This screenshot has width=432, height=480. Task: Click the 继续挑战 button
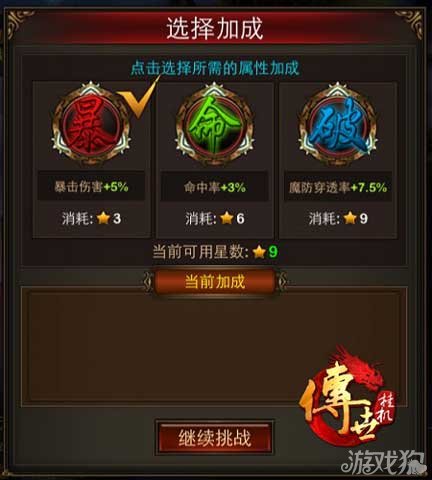click(x=215, y=438)
